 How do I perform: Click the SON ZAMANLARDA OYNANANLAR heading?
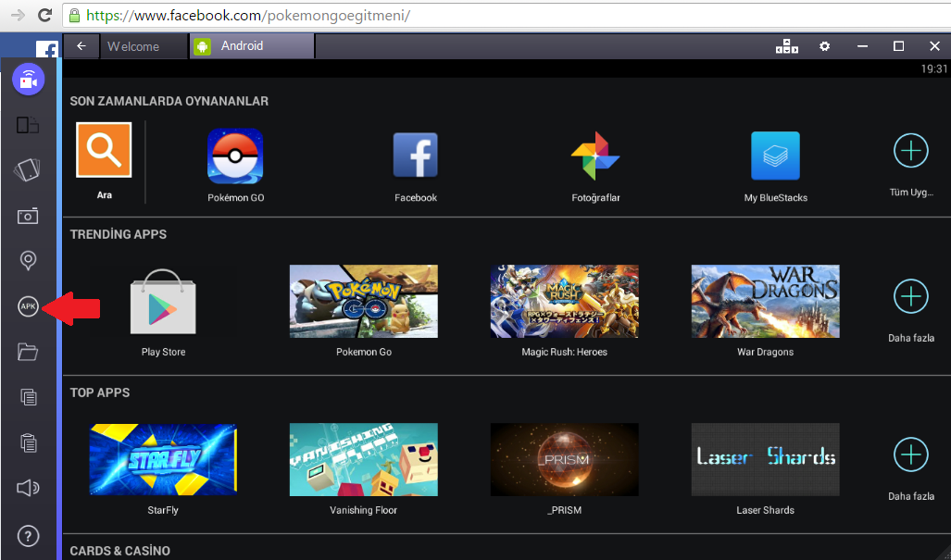point(169,101)
